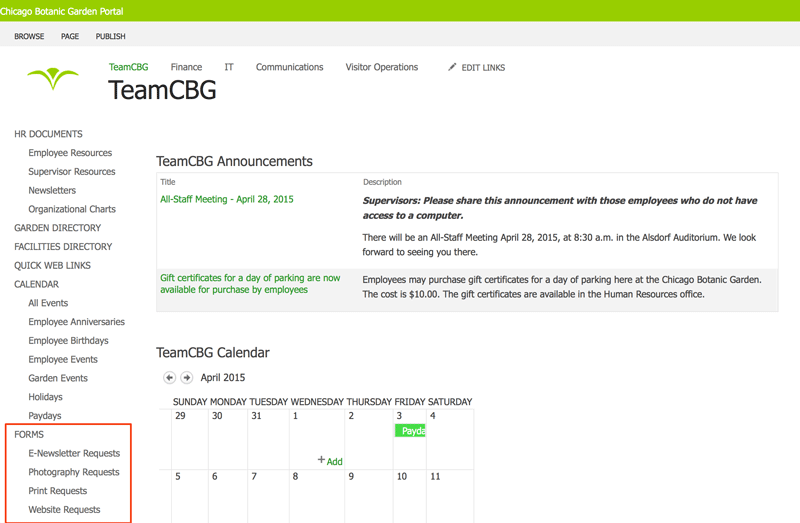Select April 1 calendar day cell
The image size is (800, 523).
(317, 439)
